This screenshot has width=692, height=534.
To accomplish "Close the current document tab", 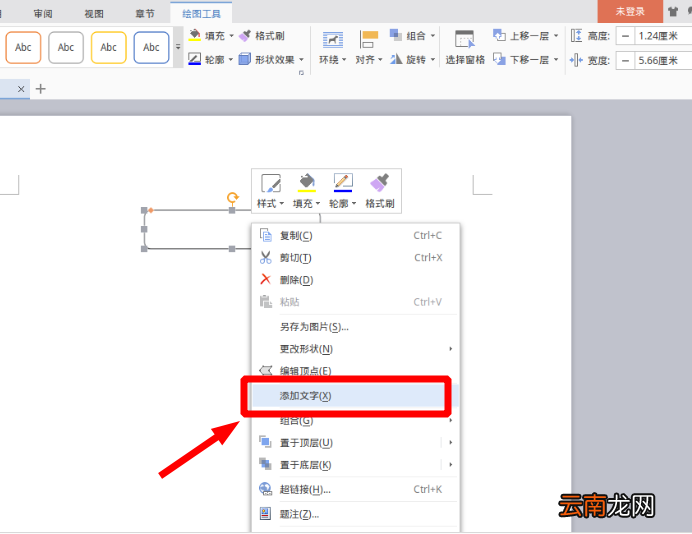I will coord(21,89).
